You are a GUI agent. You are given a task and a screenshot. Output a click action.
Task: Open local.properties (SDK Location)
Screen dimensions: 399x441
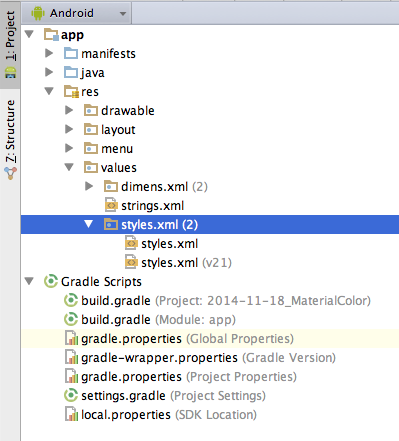(169, 415)
